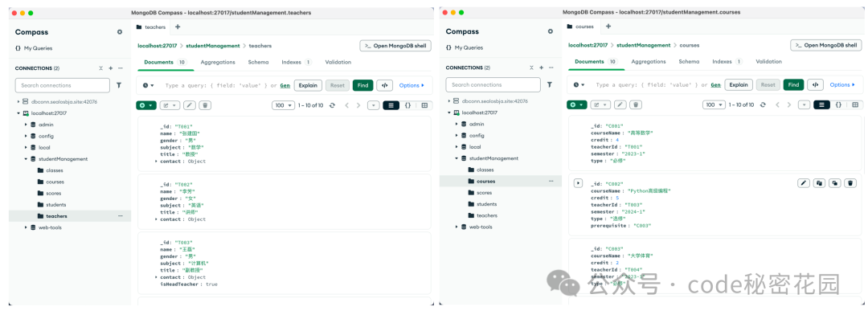Open Aggregations tab in courses window

point(649,62)
